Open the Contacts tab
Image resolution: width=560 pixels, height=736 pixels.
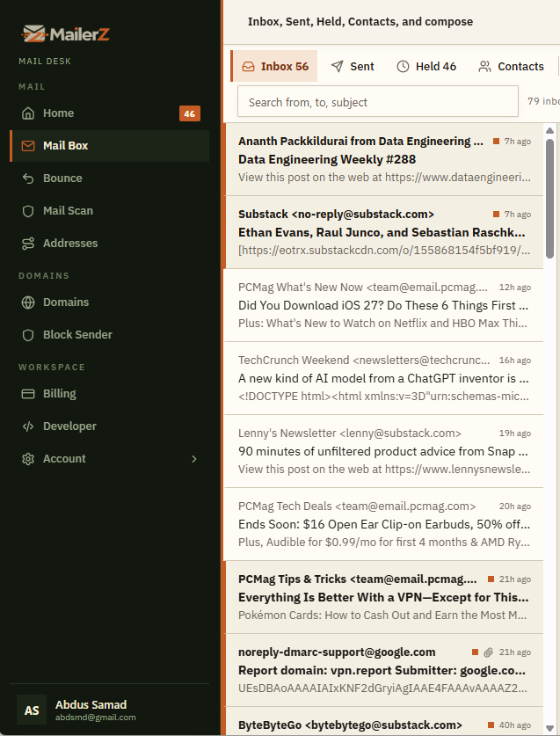511,66
